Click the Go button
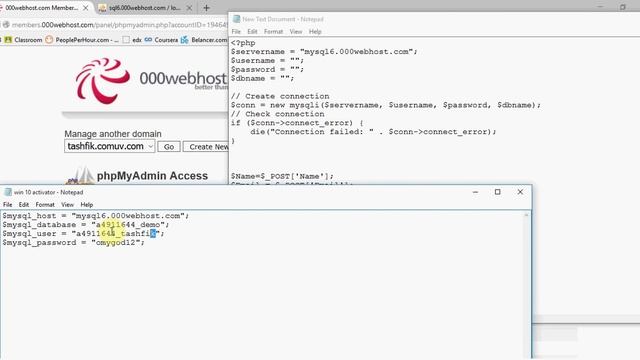640x360 pixels. pos(169,147)
